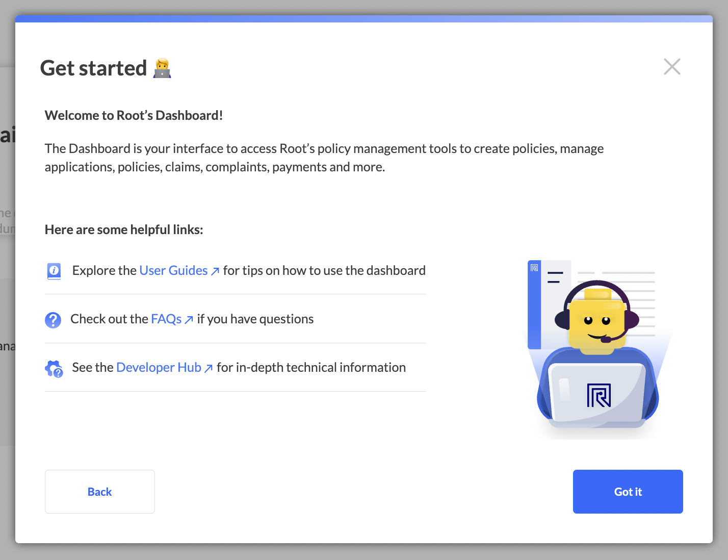Close the Get started dialog
The image size is (728, 560).
pos(672,66)
